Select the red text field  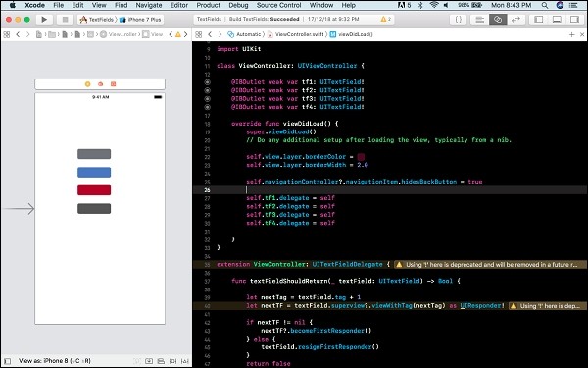coord(94,190)
